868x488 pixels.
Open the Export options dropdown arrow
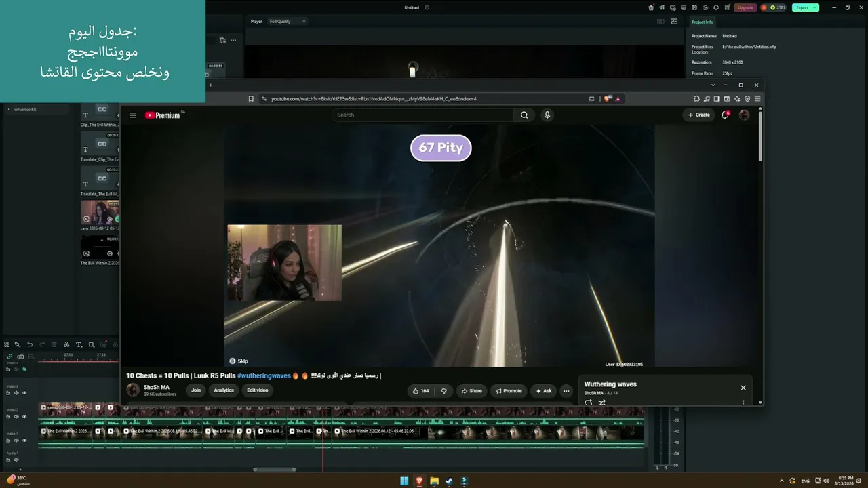814,7
